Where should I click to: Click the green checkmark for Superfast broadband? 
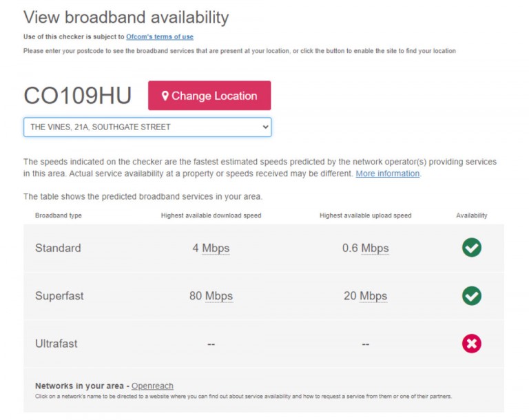(x=471, y=296)
